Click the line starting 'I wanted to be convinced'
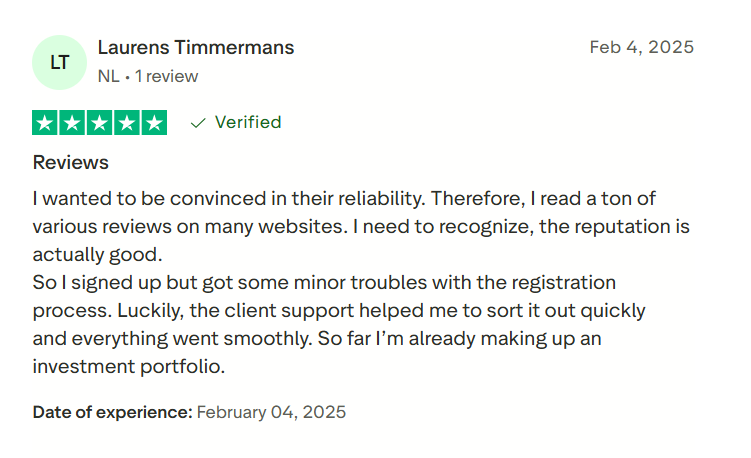The height and width of the screenshot is (458, 751). [x=344, y=198]
